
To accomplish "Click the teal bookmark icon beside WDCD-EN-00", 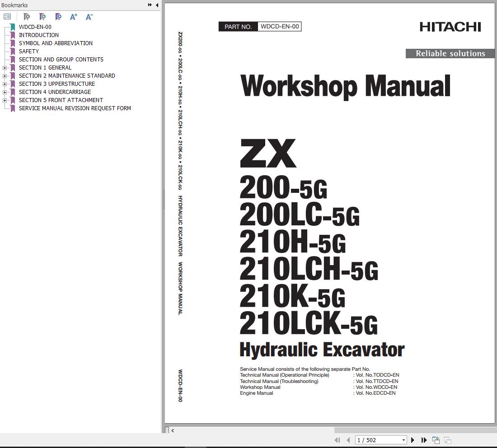I will 13,27.
